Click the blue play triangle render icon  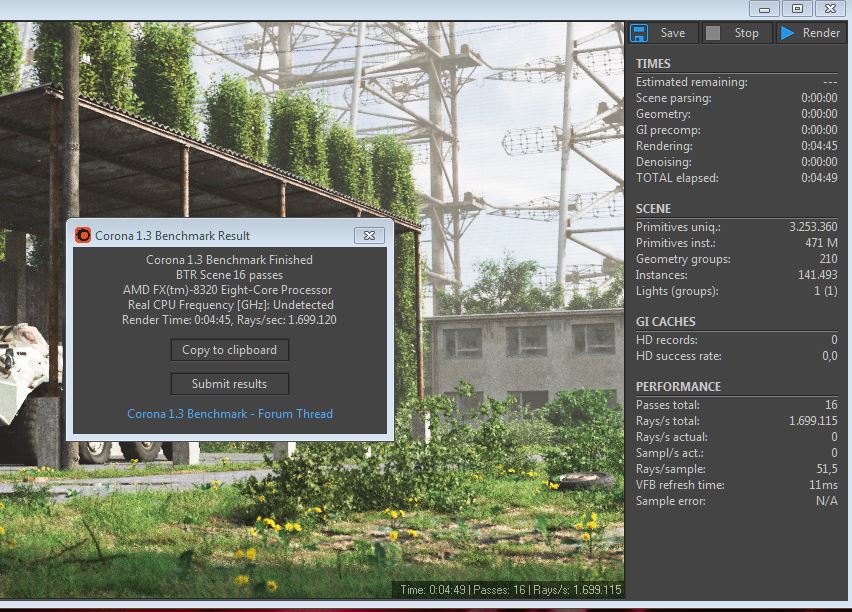(787, 33)
